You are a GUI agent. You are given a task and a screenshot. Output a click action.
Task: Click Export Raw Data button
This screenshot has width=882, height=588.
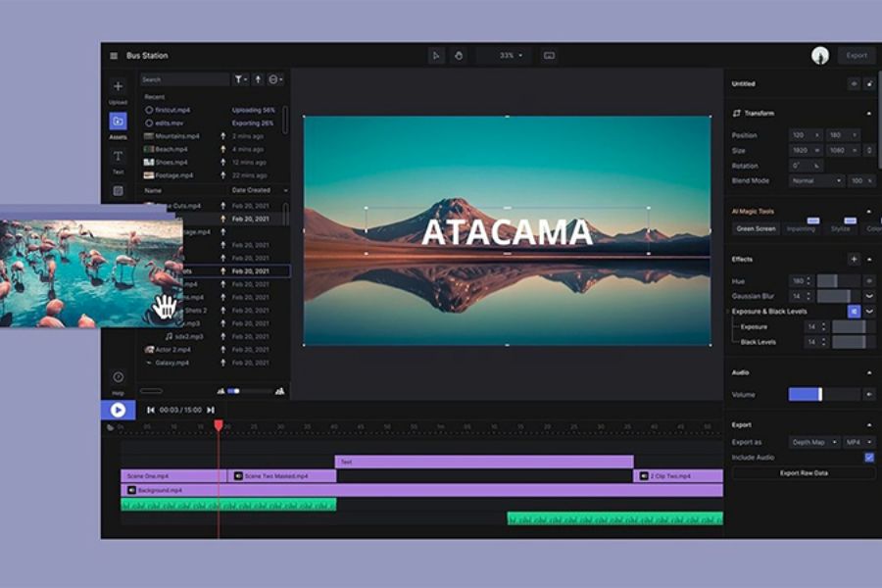804,472
